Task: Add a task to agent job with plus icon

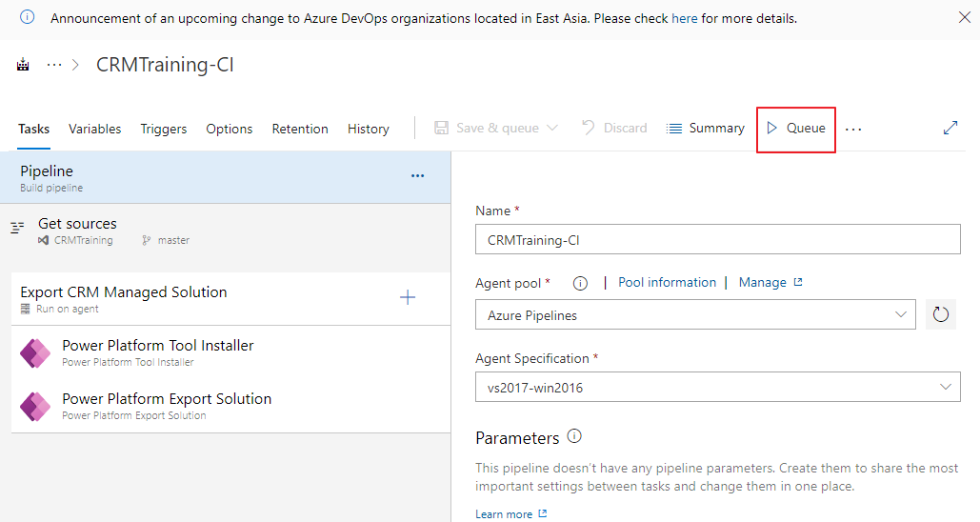Action: (x=408, y=297)
